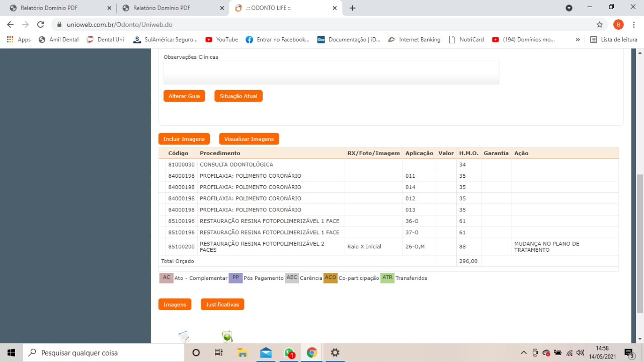The image size is (644, 362).
Task: Click the browser back arrow
Action: coord(11,25)
